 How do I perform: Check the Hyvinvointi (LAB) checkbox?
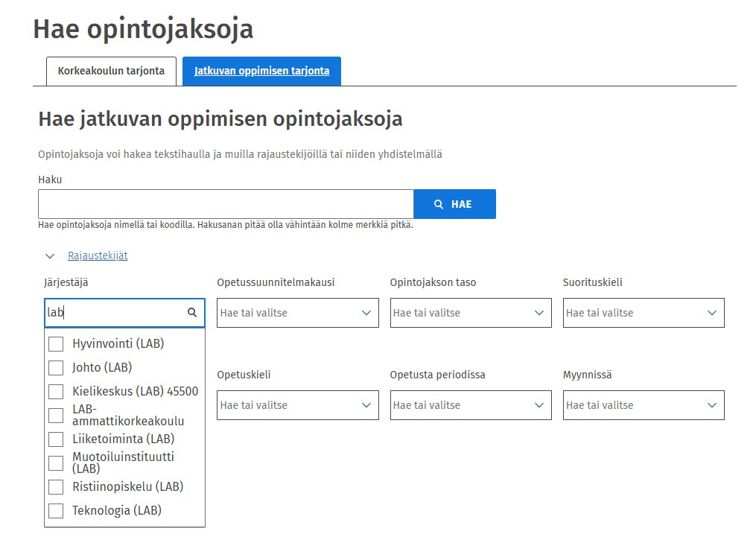click(x=56, y=344)
